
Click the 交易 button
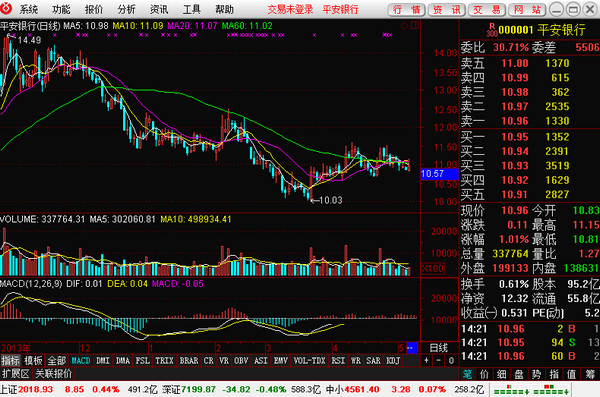tap(487, 10)
